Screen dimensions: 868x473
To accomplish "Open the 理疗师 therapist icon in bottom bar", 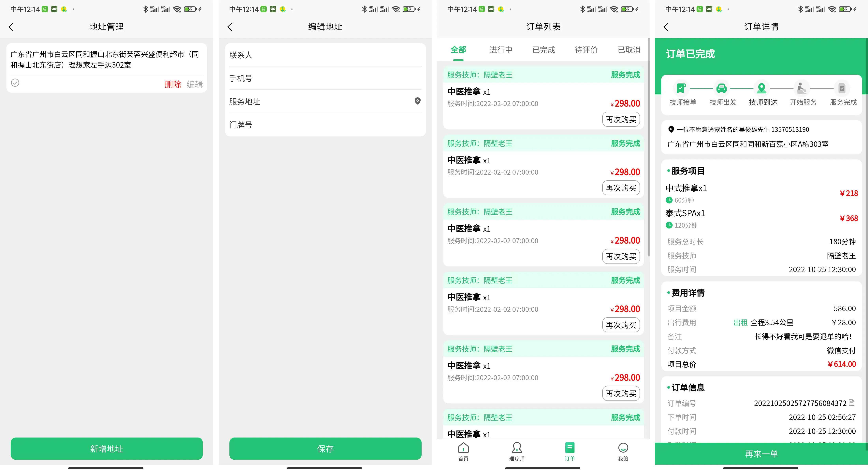I will [516, 451].
